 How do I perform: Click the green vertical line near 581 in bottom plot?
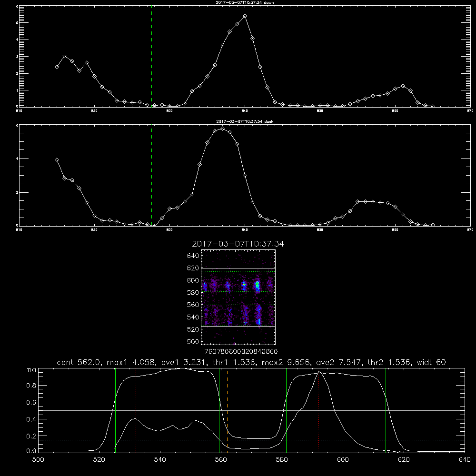pos(286,410)
